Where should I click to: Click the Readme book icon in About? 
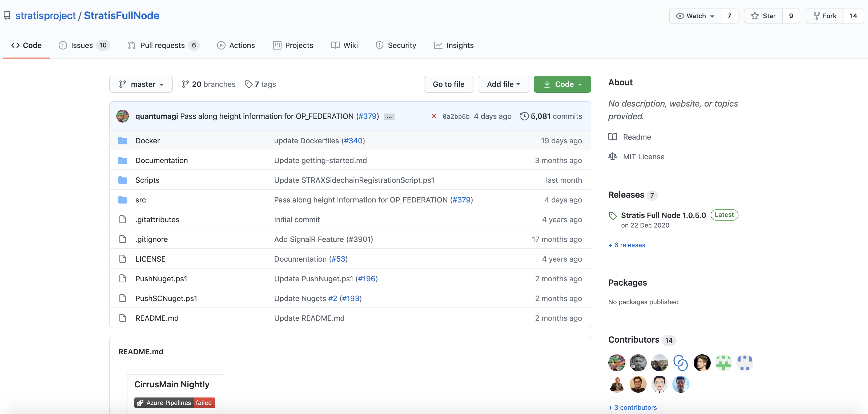pyautogui.click(x=613, y=137)
